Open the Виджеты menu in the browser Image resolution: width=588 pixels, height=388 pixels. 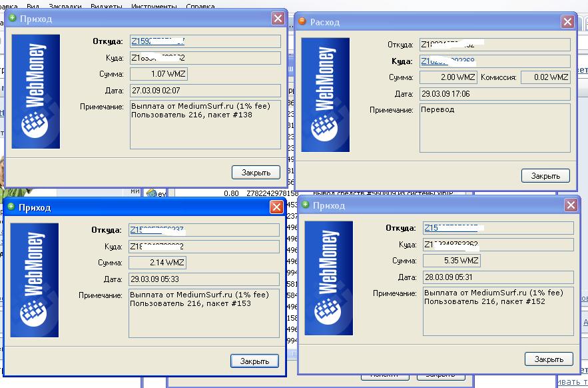107,6
